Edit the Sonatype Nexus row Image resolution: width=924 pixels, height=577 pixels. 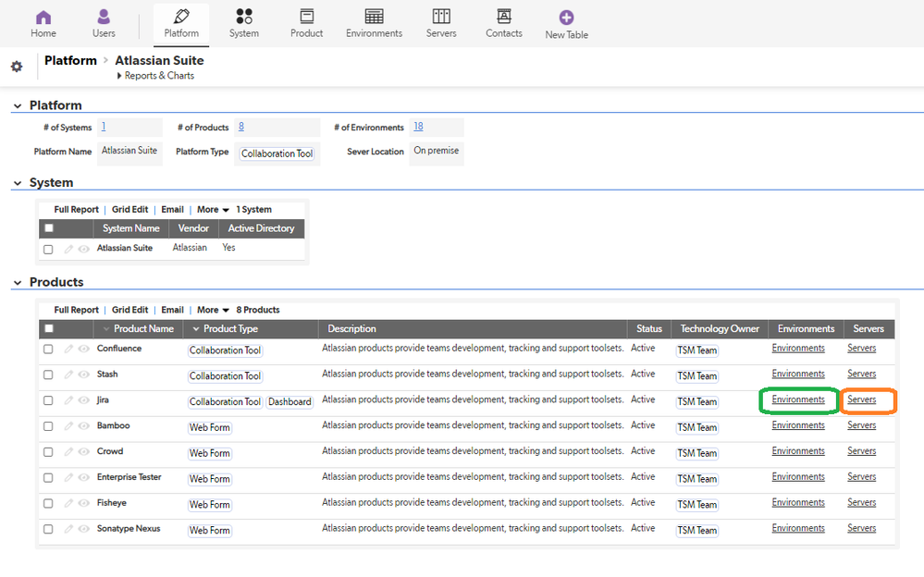[69, 529]
